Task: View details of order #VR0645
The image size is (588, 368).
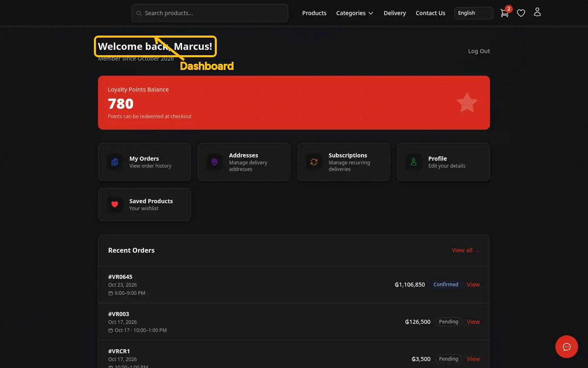Action: click(x=473, y=285)
